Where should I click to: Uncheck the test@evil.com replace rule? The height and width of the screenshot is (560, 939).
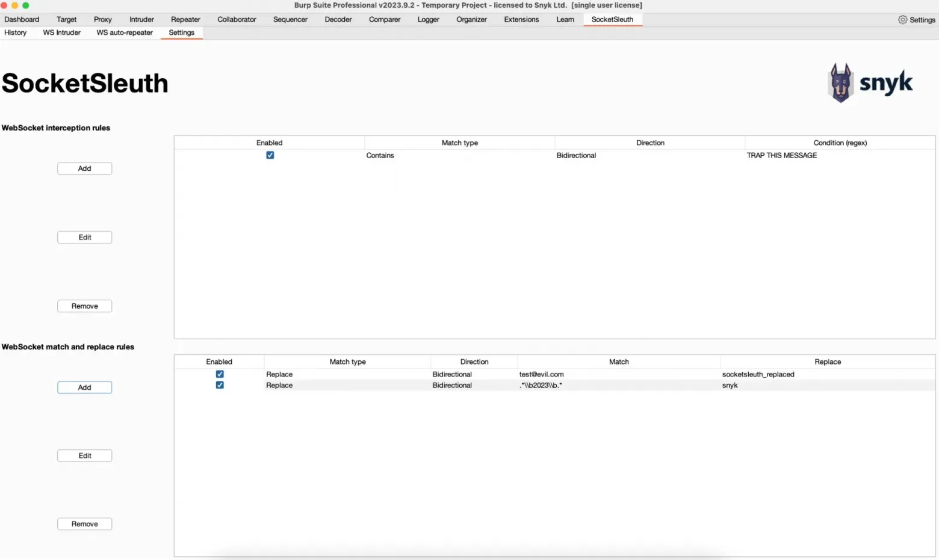(x=220, y=374)
